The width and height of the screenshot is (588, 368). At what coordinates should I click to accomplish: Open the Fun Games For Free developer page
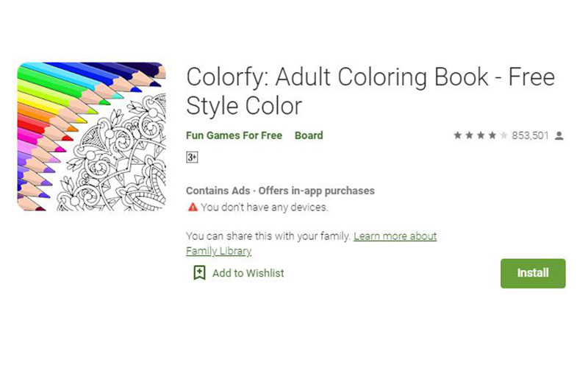pyautogui.click(x=234, y=135)
